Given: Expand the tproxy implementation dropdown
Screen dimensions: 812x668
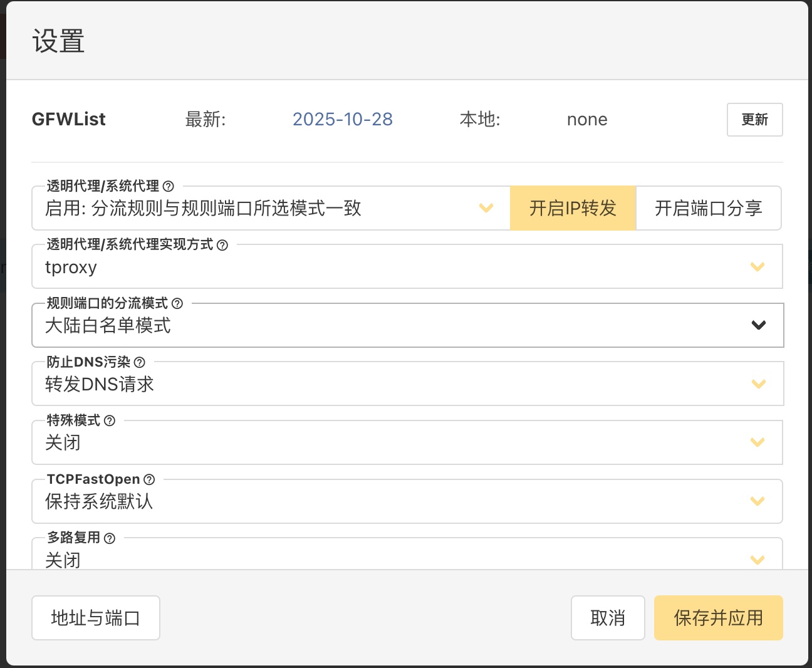Looking at the screenshot, I should point(407,267).
